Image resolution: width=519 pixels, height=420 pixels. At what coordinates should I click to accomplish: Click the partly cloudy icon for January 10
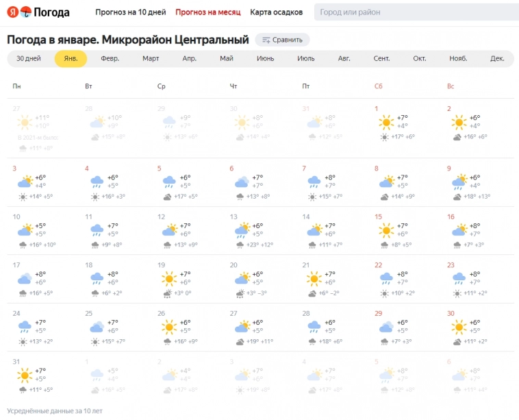click(x=25, y=230)
